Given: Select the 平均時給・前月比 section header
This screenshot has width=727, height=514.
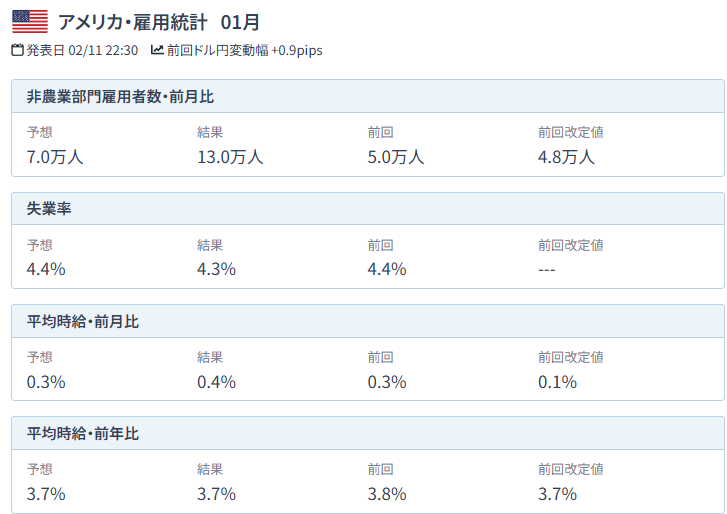Looking at the screenshot, I should point(83,321).
